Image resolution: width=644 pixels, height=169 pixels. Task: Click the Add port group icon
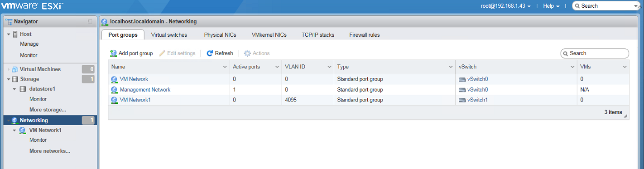(x=114, y=53)
